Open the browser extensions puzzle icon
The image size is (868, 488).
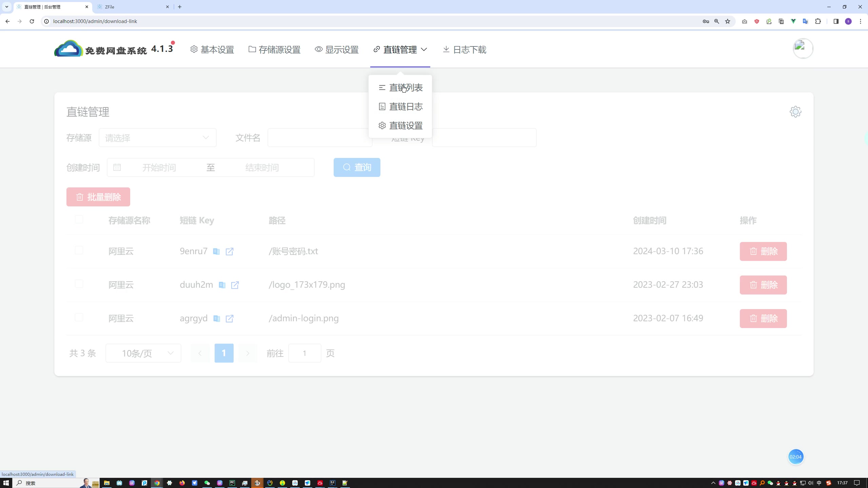(818, 21)
